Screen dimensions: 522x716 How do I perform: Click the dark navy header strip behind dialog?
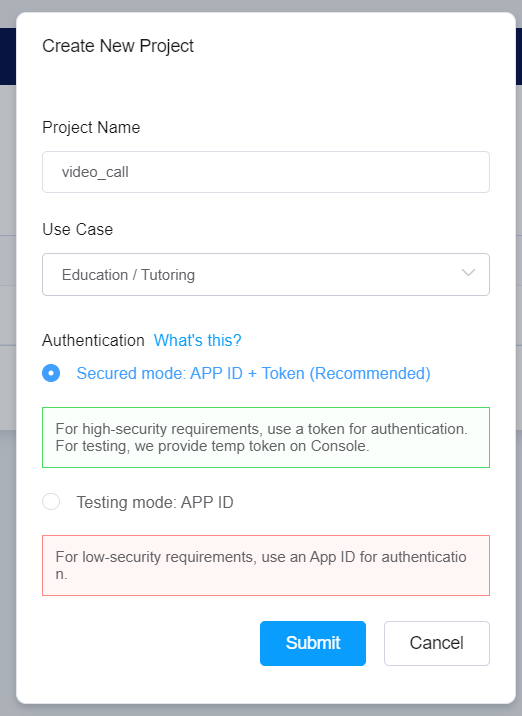[x=8, y=56]
